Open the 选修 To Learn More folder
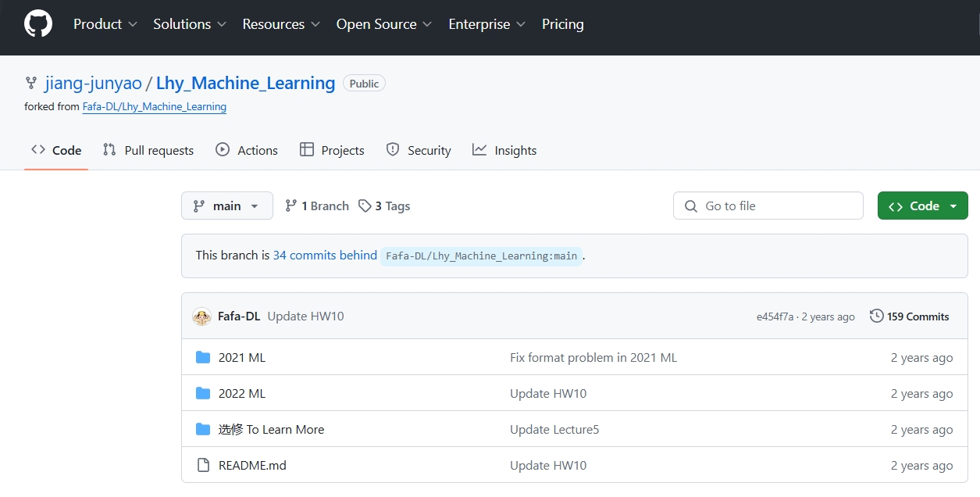 tap(271, 429)
